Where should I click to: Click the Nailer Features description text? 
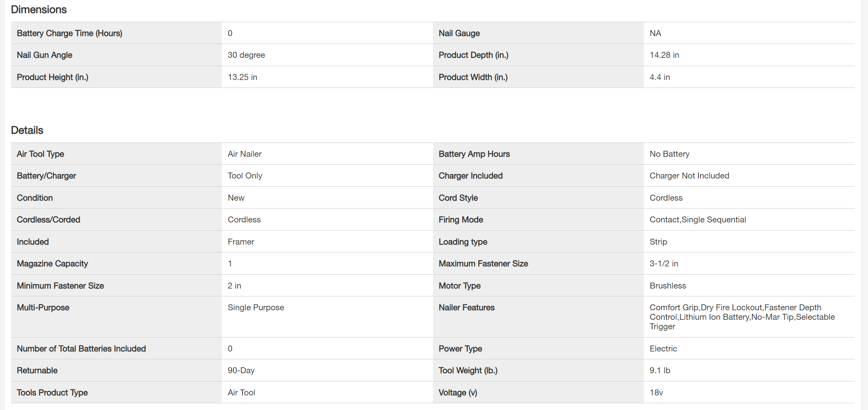click(x=742, y=317)
